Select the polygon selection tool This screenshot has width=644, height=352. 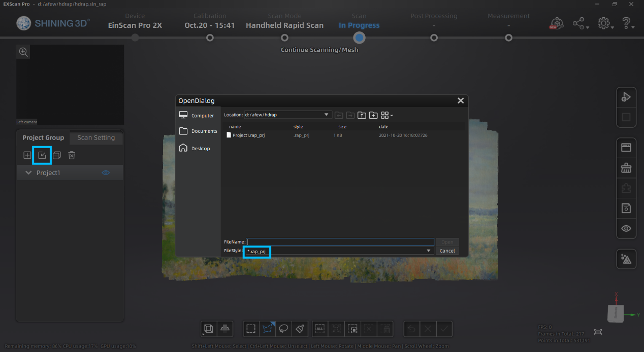click(268, 329)
